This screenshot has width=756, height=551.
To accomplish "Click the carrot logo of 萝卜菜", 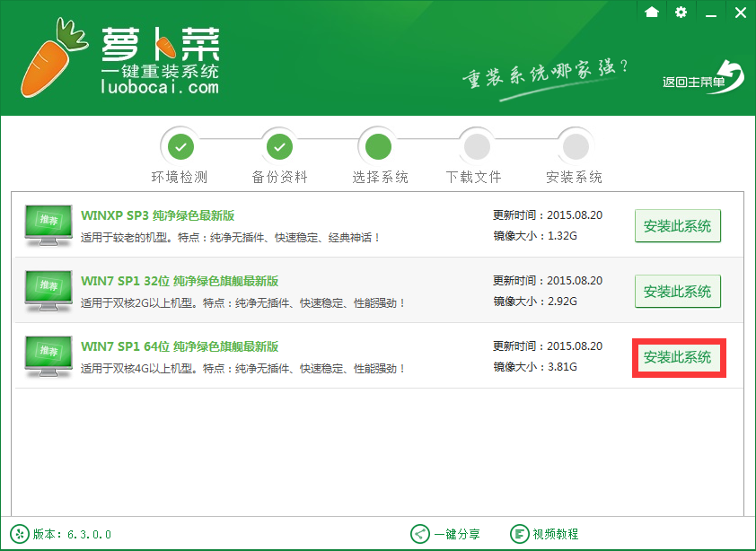I will click(53, 57).
